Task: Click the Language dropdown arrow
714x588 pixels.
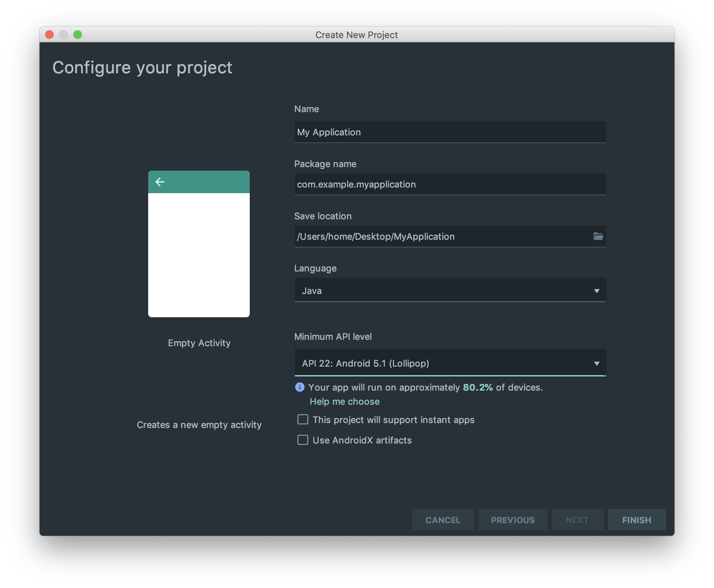Action: tap(597, 291)
